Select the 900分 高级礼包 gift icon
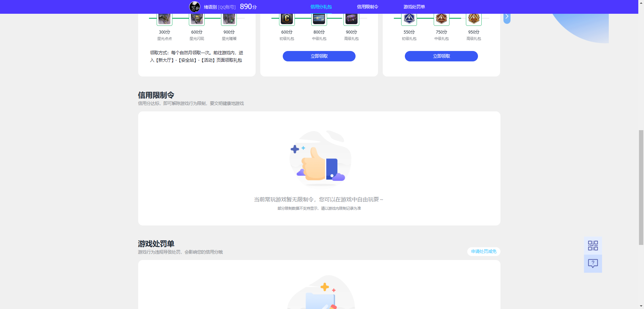The height and width of the screenshot is (309, 644). (x=352, y=19)
